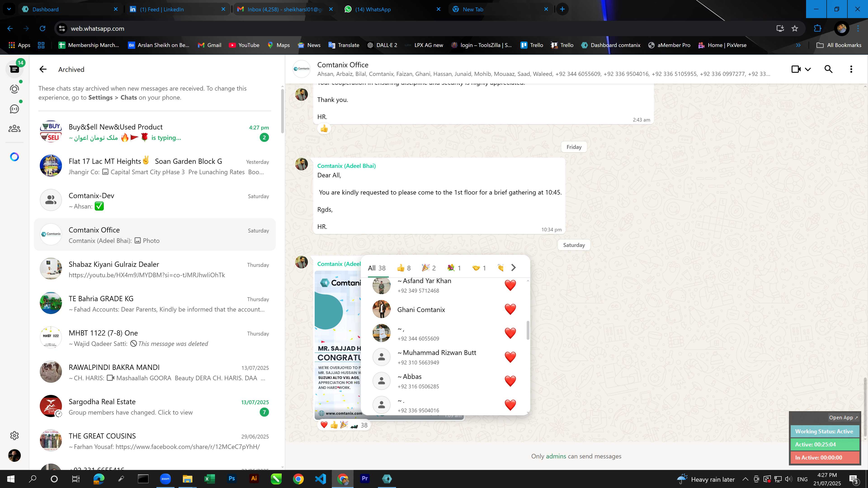Expand the tab search dropdown arrow
The width and height of the screenshot is (868, 488).
pyautogui.click(x=9, y=9)
